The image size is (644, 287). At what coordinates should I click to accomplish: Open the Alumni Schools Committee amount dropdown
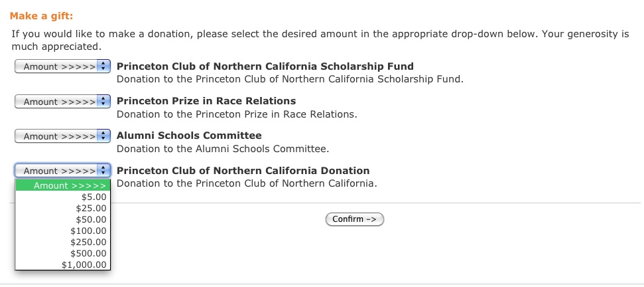pyautogui.click(x=62, y=136)
